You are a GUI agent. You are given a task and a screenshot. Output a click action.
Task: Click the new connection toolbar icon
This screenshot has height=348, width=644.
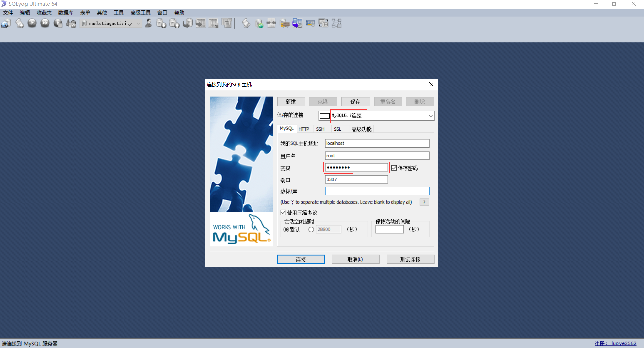pos(6,23)
